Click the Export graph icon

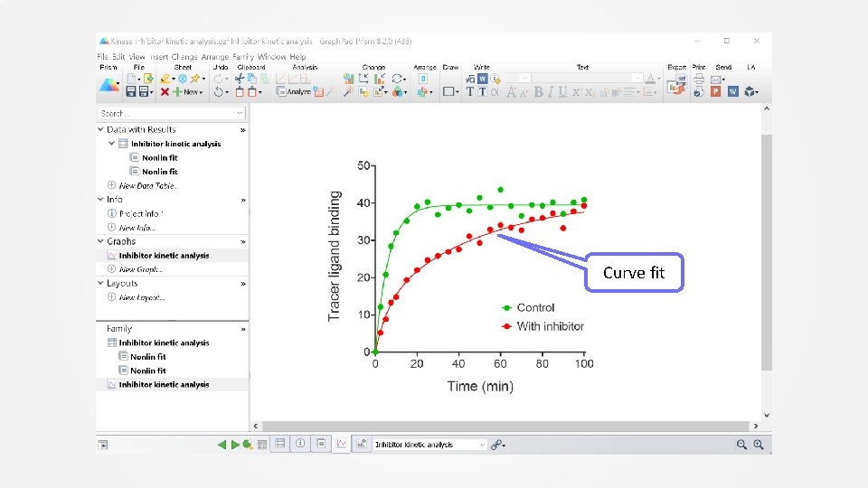(676, 85)
